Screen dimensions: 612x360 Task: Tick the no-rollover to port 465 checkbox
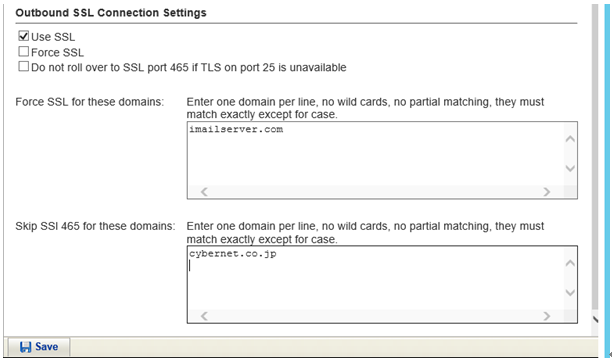point(23,66)
